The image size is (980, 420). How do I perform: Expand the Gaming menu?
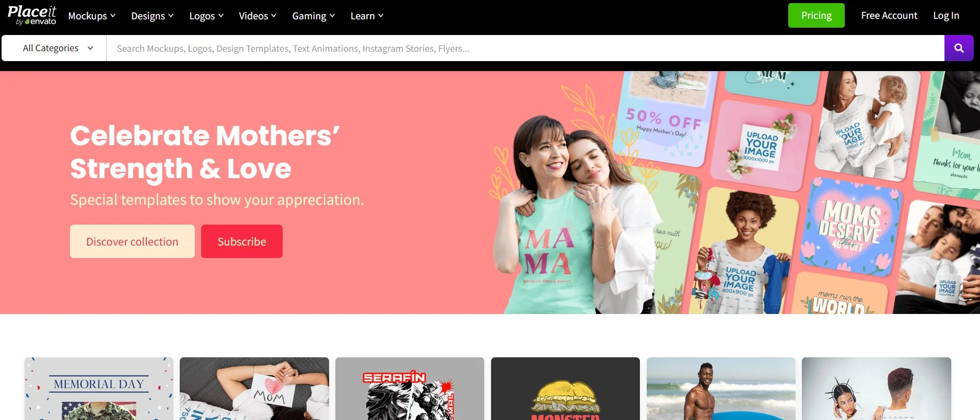click(x=313, y=16)
